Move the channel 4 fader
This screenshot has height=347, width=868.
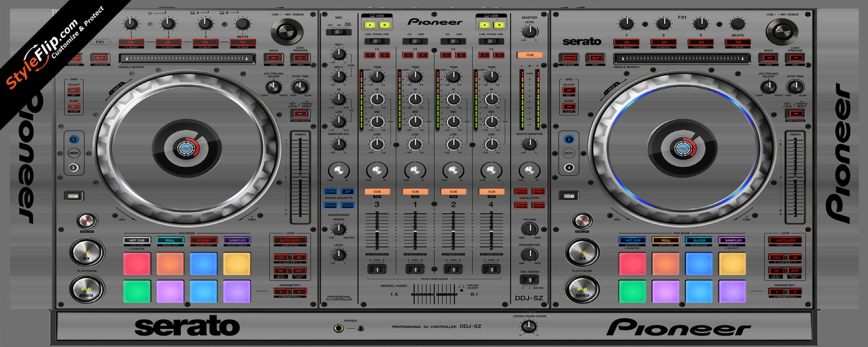492,231
